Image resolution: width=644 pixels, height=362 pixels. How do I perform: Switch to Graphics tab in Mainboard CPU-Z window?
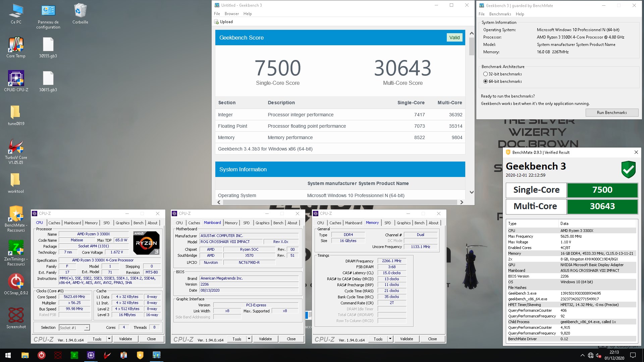pyautogui.click(x=263, y=223)
